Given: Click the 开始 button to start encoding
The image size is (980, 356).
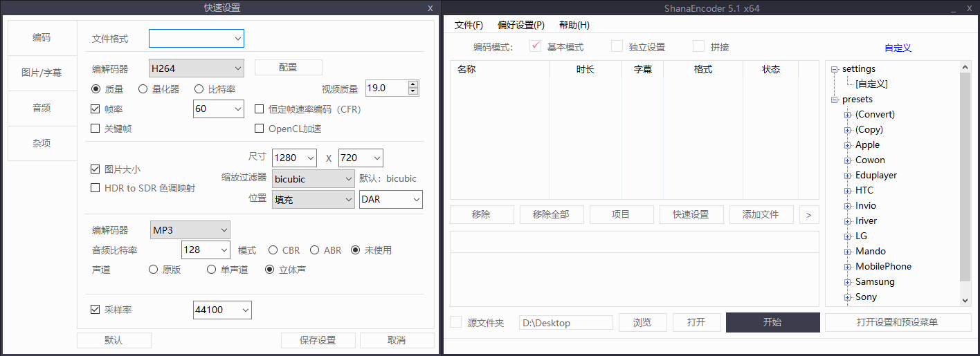Looking at the screenshot, I should pos(772,323).
